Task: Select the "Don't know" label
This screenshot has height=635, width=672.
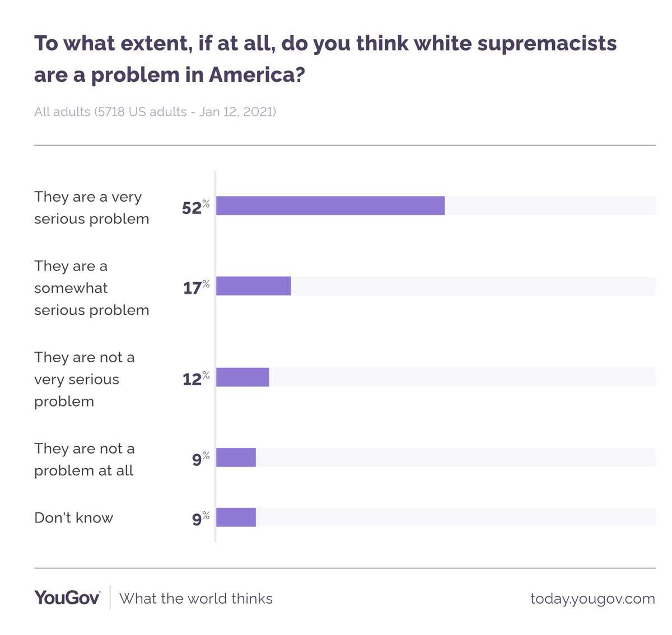Action: coord(73,517)
